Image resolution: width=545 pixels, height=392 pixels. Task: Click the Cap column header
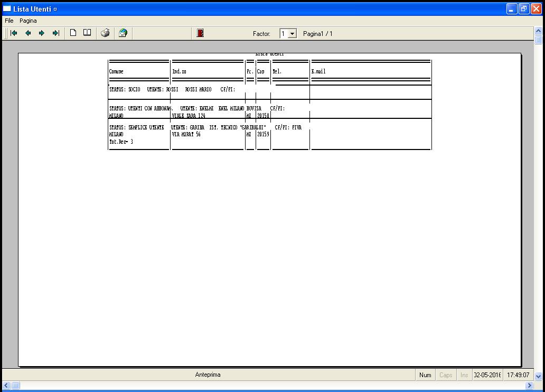pos(261,71)
